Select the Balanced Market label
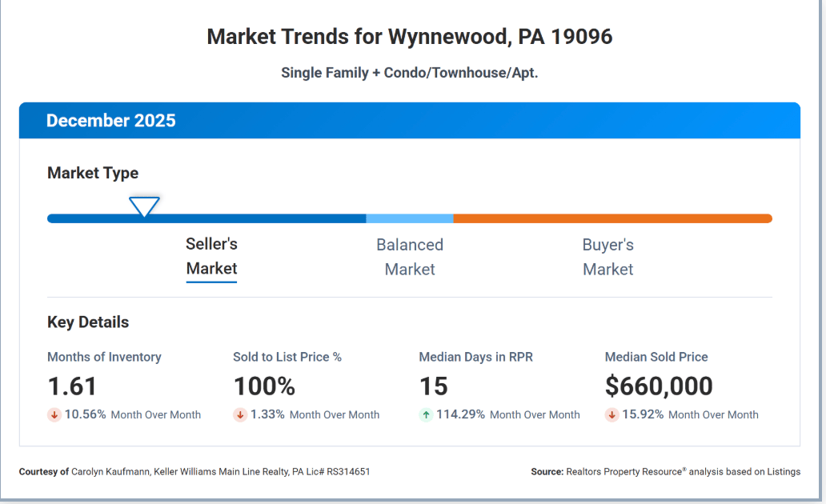The image size is (826, 504). click(x=410, y=257)
